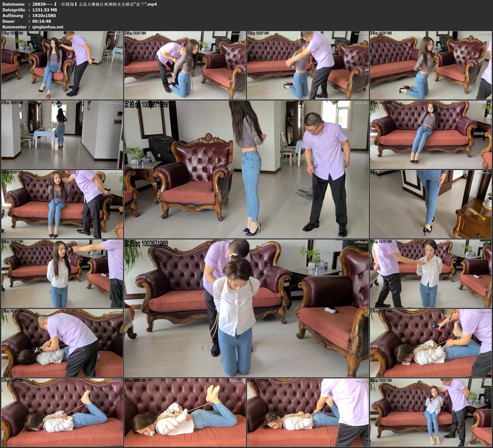The image size is (493, 448).
Task: Open the thumbnail stamped 00:00:53
Action: tap(62, 65)
